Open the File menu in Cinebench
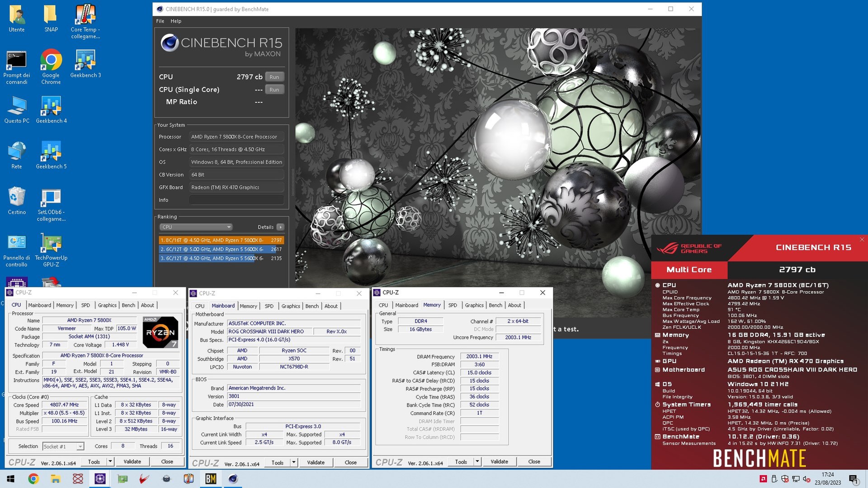The height and width of the screenshot is (488, 868). [x=160, y=21]
